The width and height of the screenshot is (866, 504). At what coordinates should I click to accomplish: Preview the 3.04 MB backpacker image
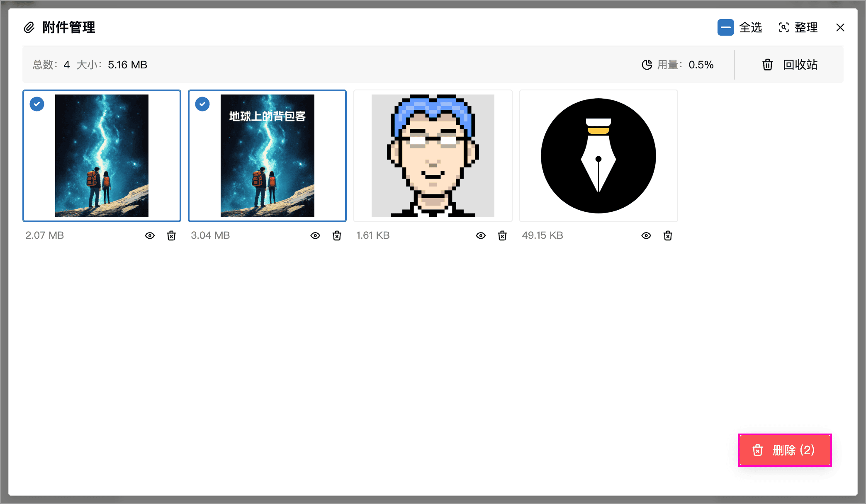(x=315, y=235)
